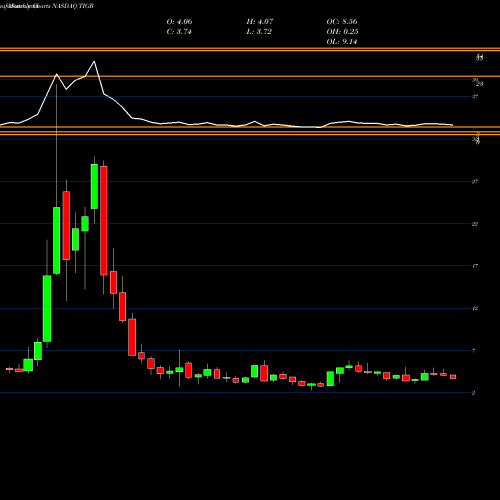Click the NASDAQ TIGR chart title
This screenshot has width=500, height=500.
(x=47, y=6)
